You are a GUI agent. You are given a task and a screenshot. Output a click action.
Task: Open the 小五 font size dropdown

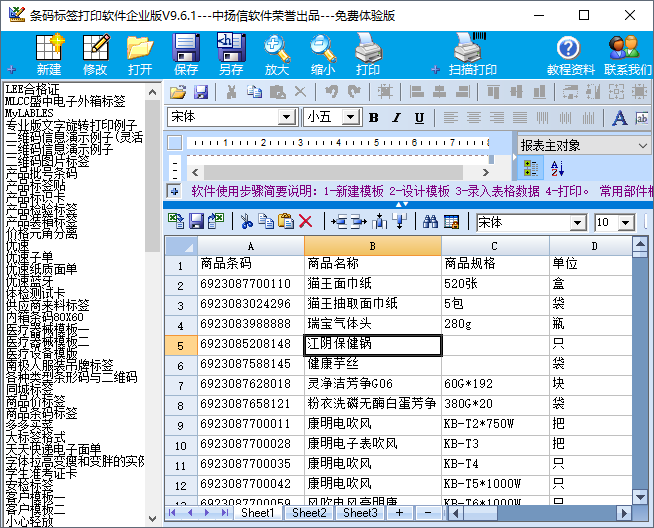(351, 117)
